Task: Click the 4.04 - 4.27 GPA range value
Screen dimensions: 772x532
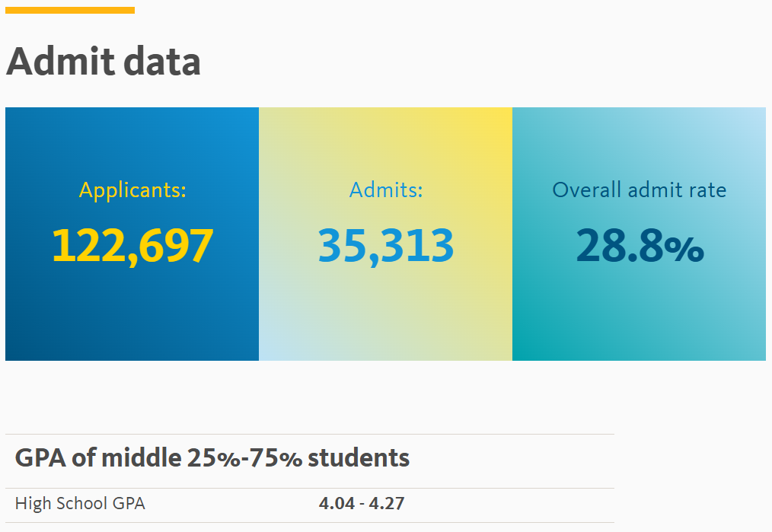Action: 362,503
